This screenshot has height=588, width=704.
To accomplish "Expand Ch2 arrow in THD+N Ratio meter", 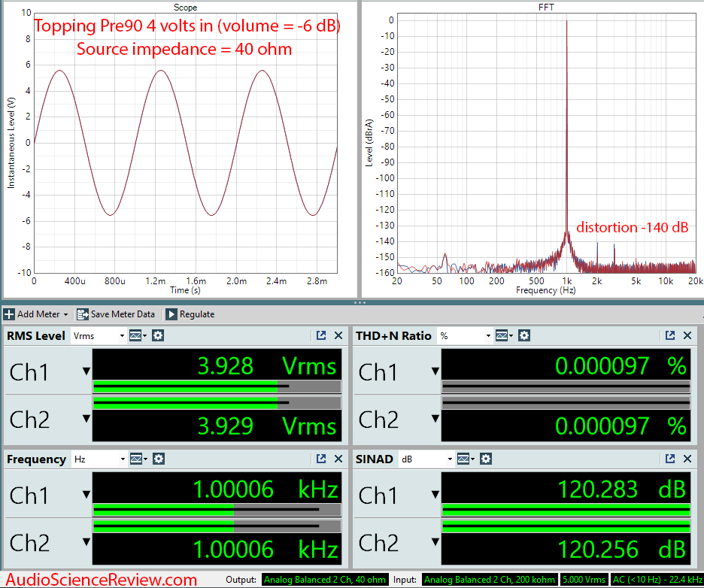I will (x=435, y=419).
